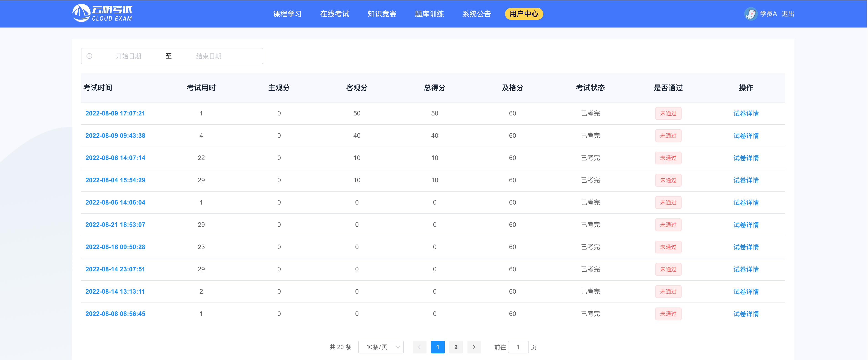Click the 考试状态 column header
868x360 pixels.
[x=590, y=88]
